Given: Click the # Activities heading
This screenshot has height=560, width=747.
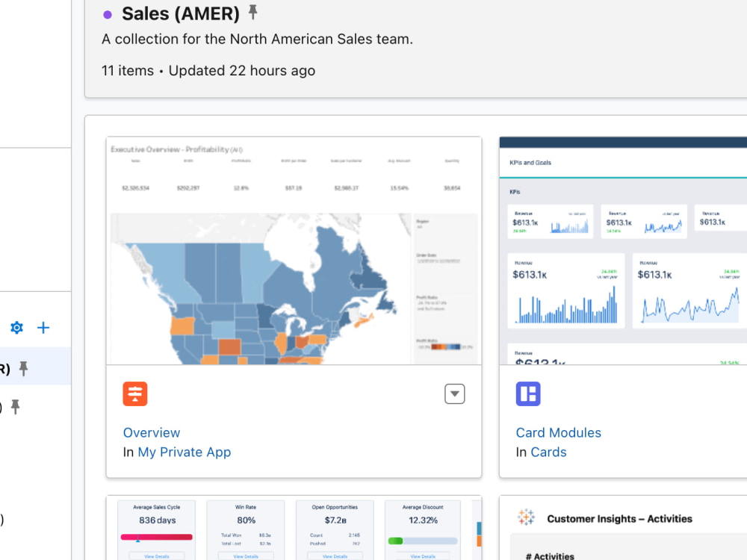Looking at the screenshot, I should pos(551,556).
